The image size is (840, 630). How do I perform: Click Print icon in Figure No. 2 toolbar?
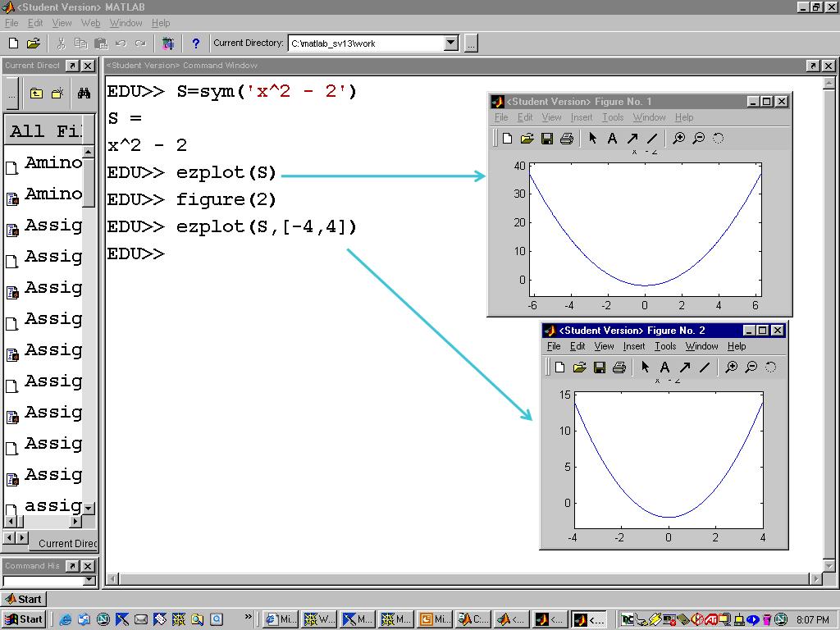619,367
